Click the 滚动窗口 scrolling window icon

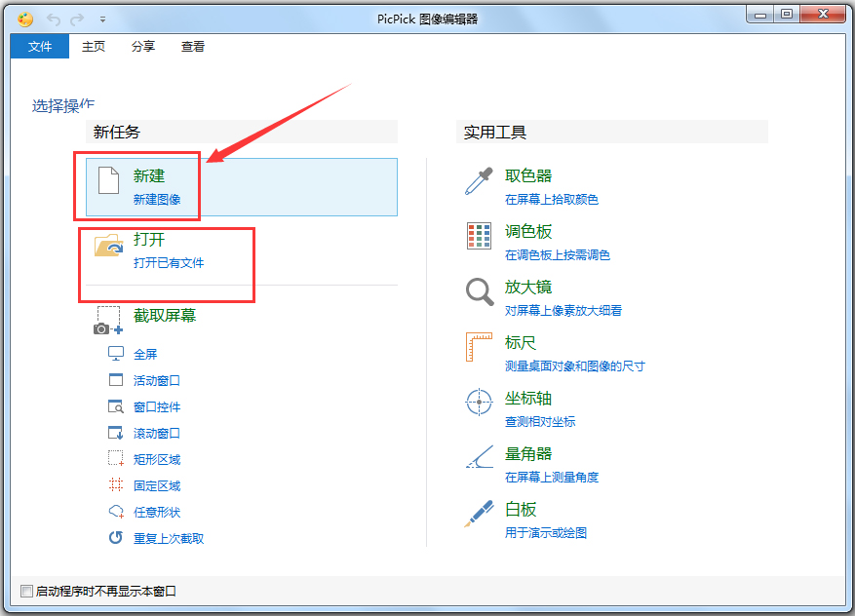pyautogui.click(x=116, y=433)
